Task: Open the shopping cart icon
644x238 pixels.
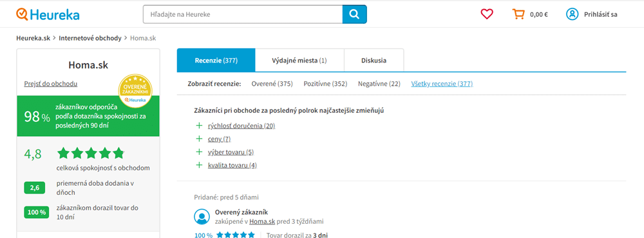Action: pyautogui.click(x=518, y=14)
